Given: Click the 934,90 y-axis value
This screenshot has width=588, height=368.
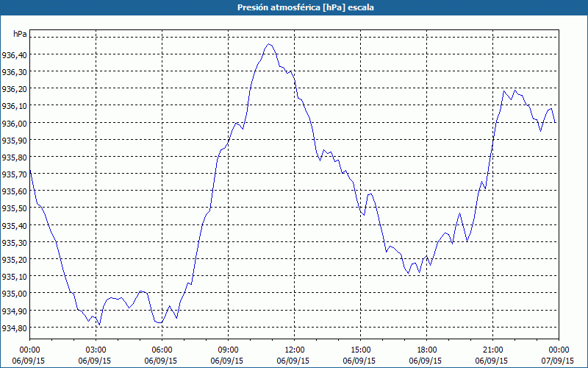Looking at the screenshot, I should pyautogui.click(x=14, y=311).
